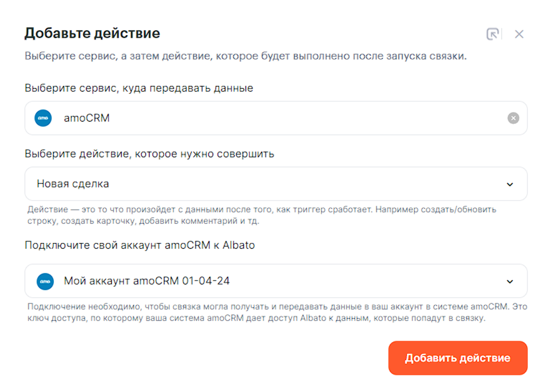Click the word Albato in the account label
This screenshot has height=392, width=544.
coord(239,245)
